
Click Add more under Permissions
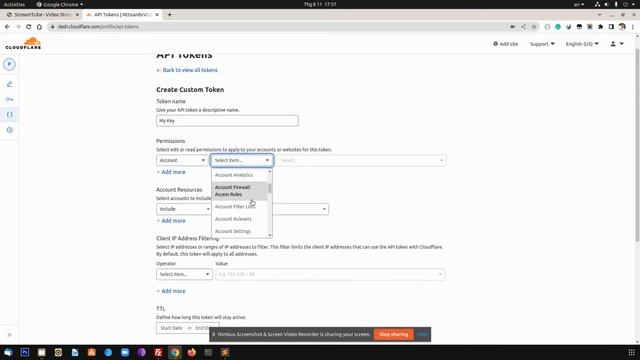(x=171, y=172)
